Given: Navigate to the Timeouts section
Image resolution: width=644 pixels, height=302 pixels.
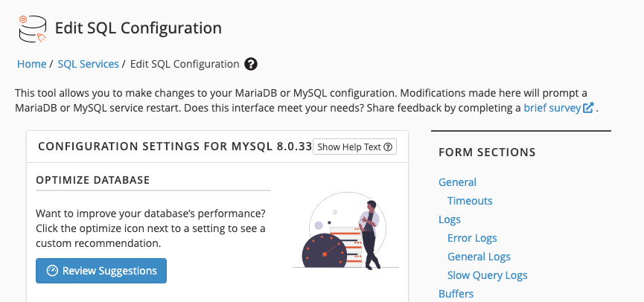Looking at the screenshot, I should click(470, 201).
